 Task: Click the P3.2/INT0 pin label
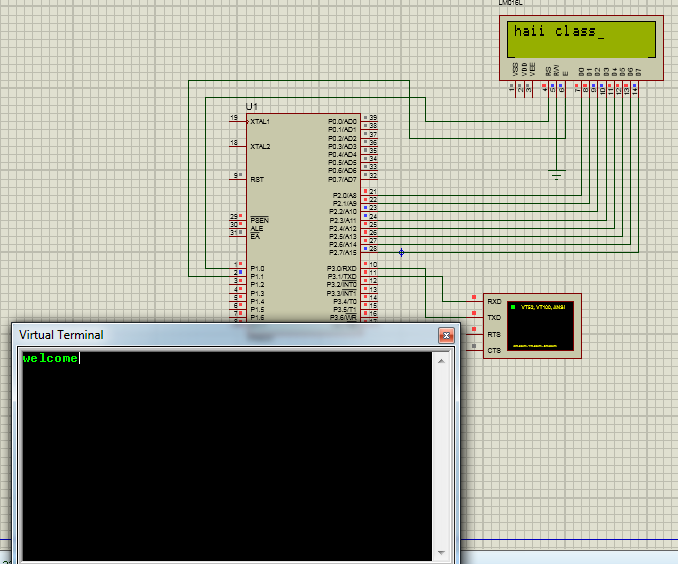(x=341, y=285)
